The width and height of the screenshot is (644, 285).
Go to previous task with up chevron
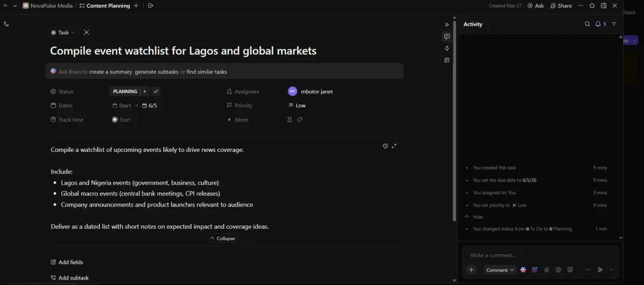pyautogui.click(x=5, y=5)
